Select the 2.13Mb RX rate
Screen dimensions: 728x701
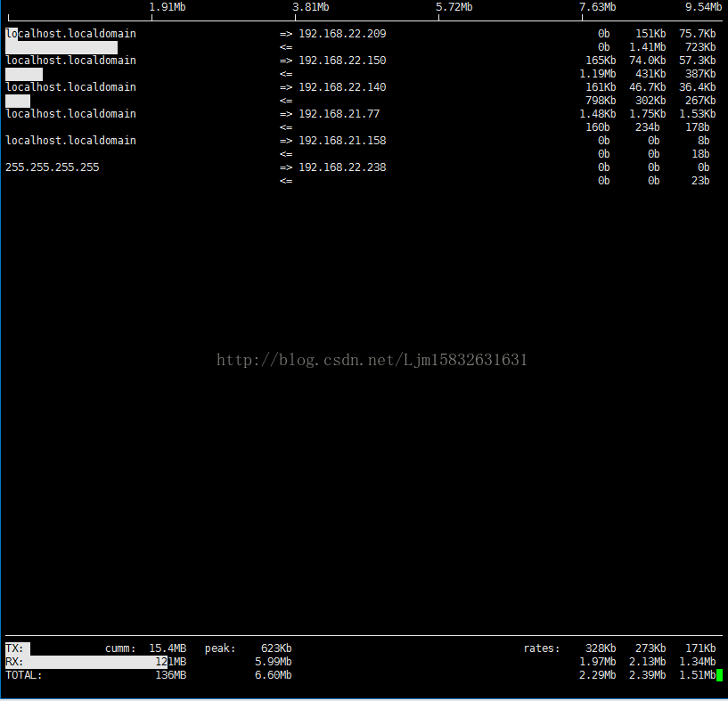tap(648, 662)
